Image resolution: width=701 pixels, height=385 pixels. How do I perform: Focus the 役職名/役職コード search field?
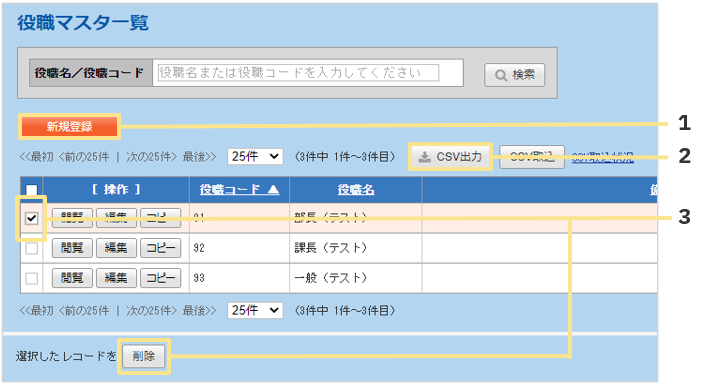pos(298,73)
